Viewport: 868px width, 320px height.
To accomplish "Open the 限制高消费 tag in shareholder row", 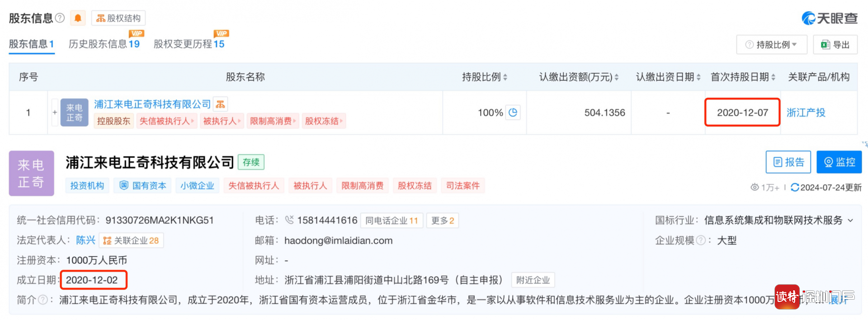I will pyautogui.click(x=273, y=121).
